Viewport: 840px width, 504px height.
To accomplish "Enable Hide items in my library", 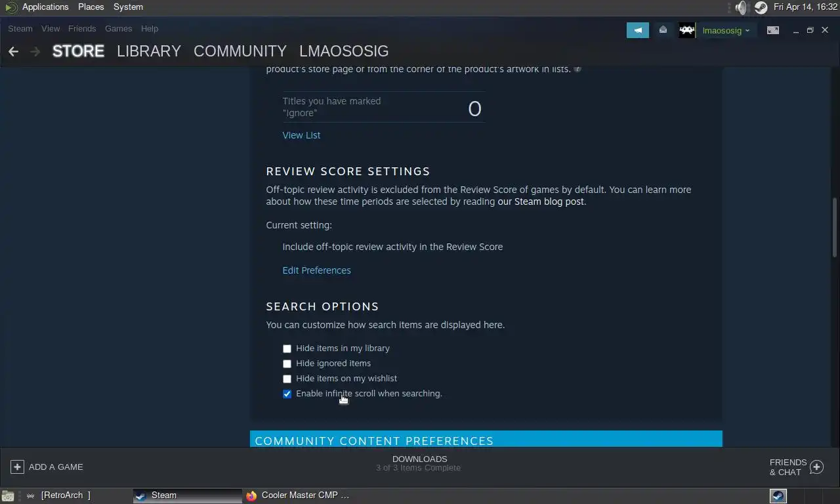I will coord(287,348).
